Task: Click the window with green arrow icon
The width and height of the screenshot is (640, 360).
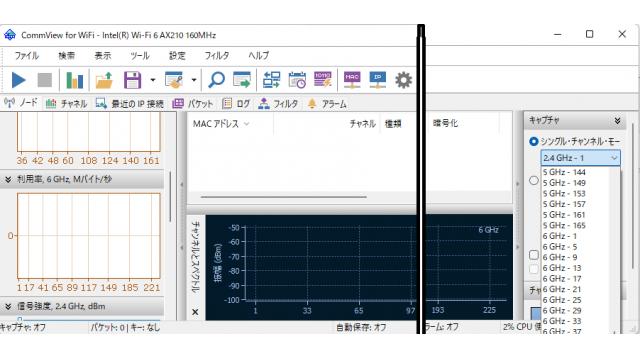Action: [x=242, y=80]
